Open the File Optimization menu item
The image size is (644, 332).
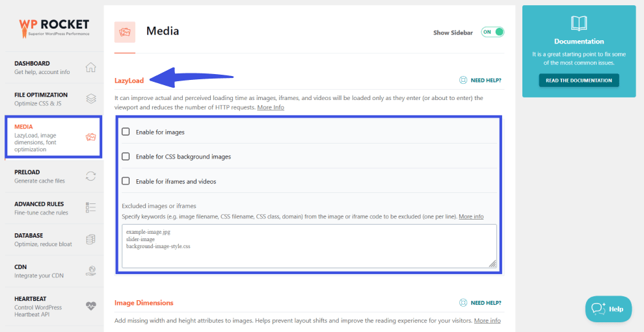click(x=54, y=99)
